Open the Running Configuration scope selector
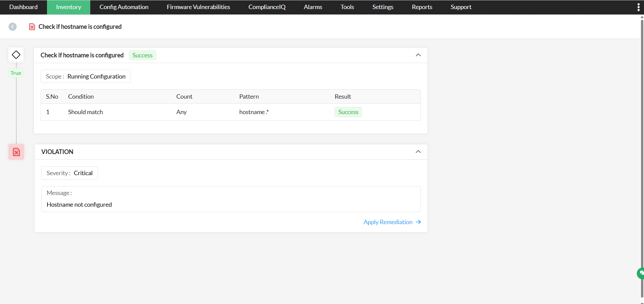 (96, 76)
